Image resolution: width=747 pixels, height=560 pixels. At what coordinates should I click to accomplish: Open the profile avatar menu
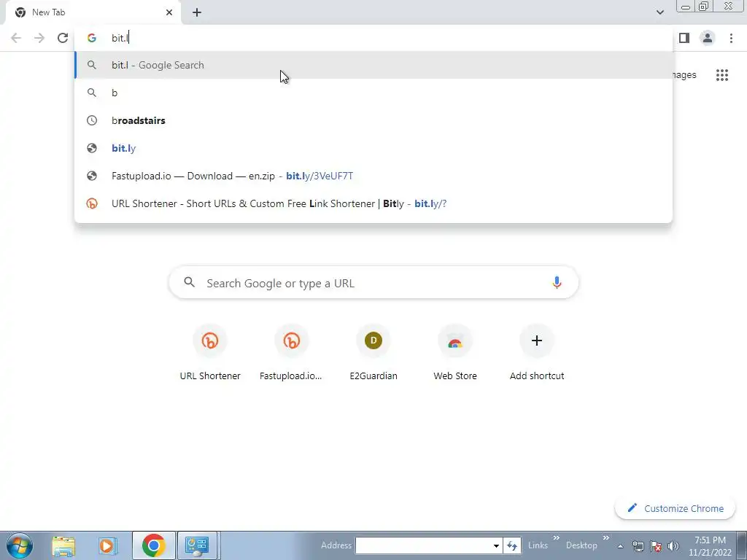708,38
